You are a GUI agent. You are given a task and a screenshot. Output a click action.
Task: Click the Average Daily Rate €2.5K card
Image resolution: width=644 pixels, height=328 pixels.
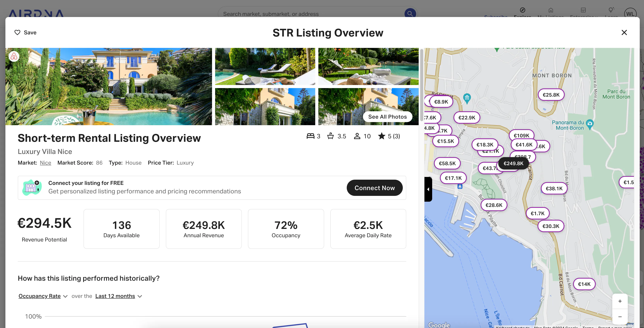tap(368, 229)
